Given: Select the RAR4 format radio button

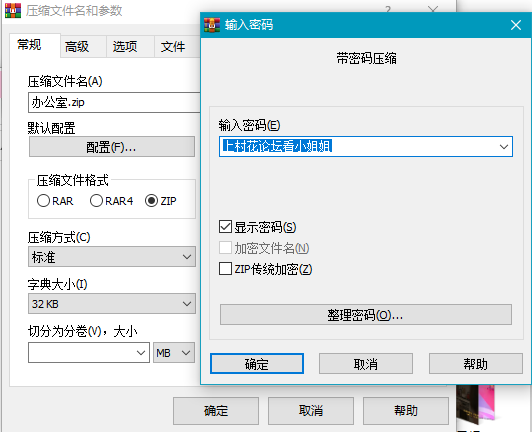Looking at the screenshot, I should pyautogui.click(x=96, y=201).
